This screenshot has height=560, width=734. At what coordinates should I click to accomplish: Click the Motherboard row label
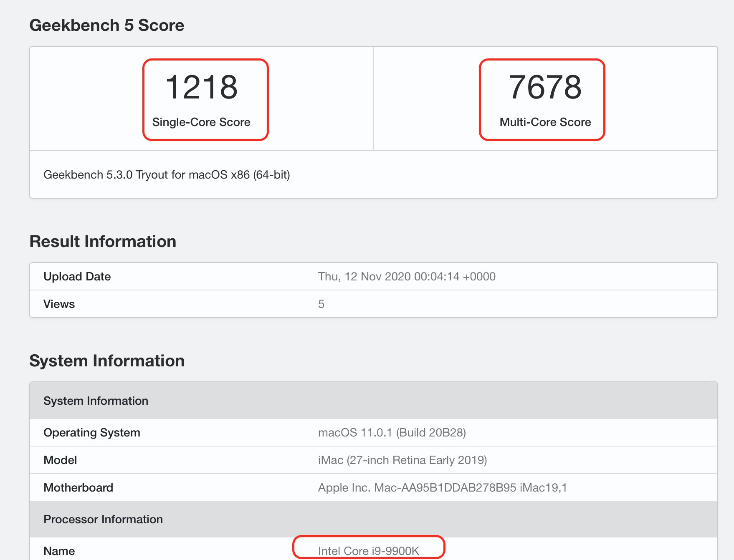coord(78,487)
